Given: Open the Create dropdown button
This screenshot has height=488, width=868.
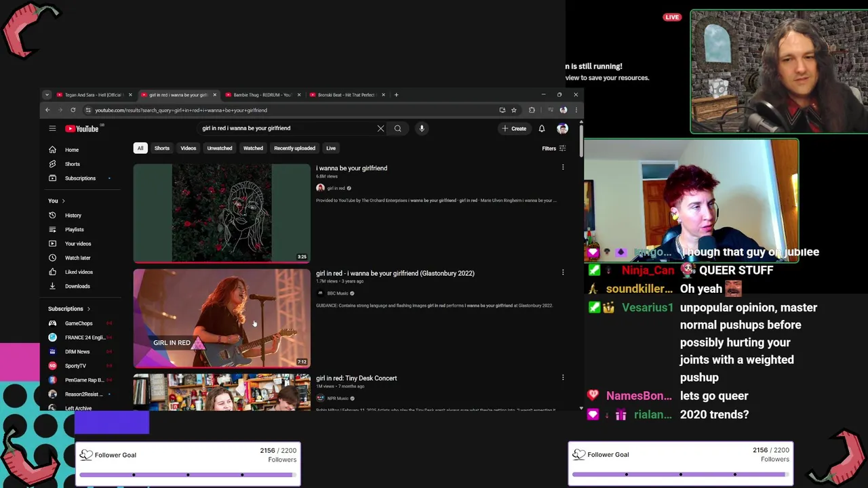Looking at the screenshot, I should [514, 128].
